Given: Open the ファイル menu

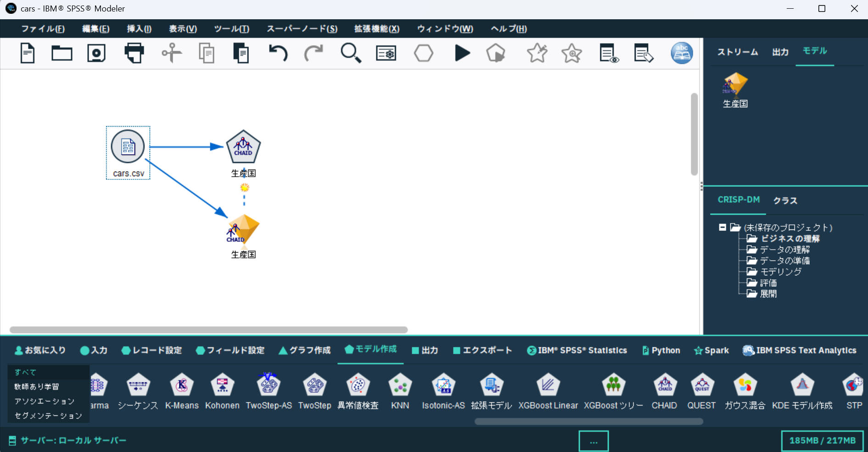Looking at the screenshot, I should (43, 28).
